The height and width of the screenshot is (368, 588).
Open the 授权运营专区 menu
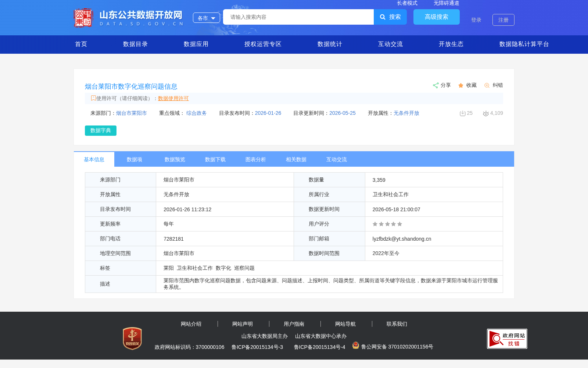point(263,44)
